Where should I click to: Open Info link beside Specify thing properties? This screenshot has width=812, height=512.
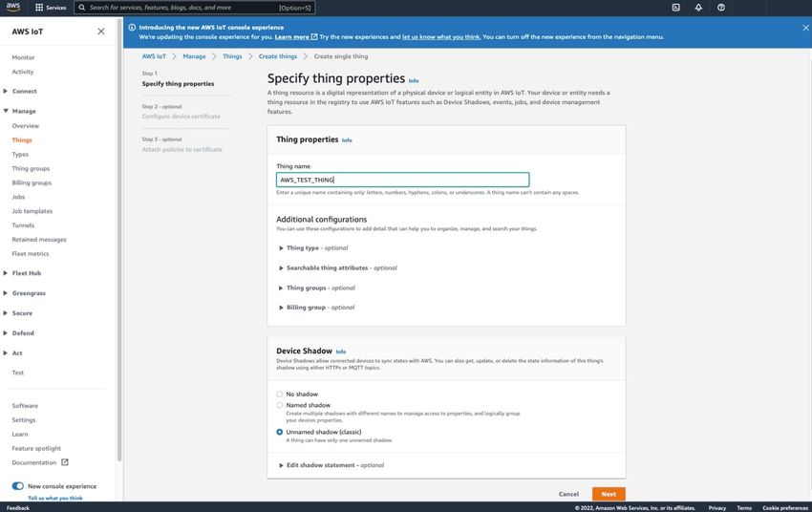click(x=414, y=81)
